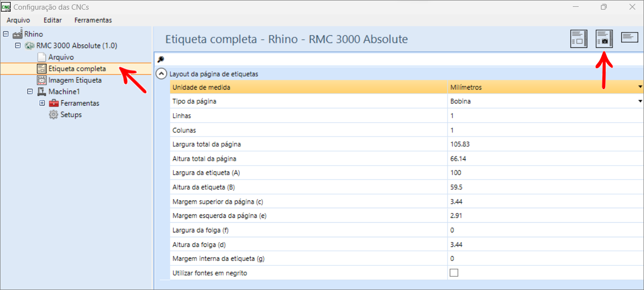The height and width of the screenshot is (290, 644).
Task: Collapse the Machine1 tree node
Action: pos(30,92)
